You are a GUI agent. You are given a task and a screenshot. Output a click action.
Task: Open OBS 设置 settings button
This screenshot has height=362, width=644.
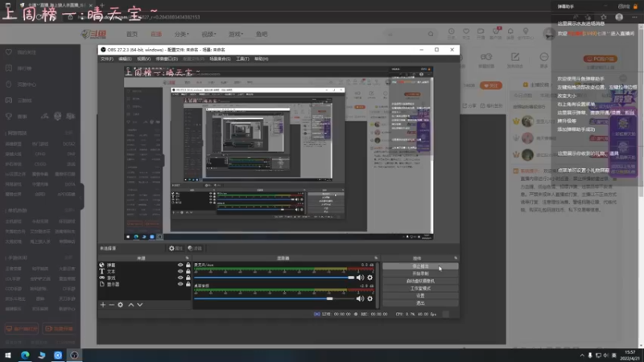[x=420, y=295]
